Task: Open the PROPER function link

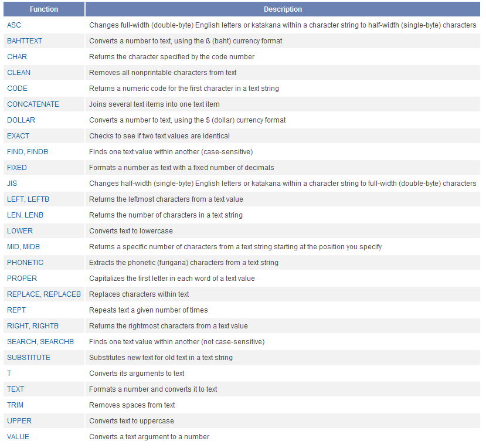Action: click(22, 278)
